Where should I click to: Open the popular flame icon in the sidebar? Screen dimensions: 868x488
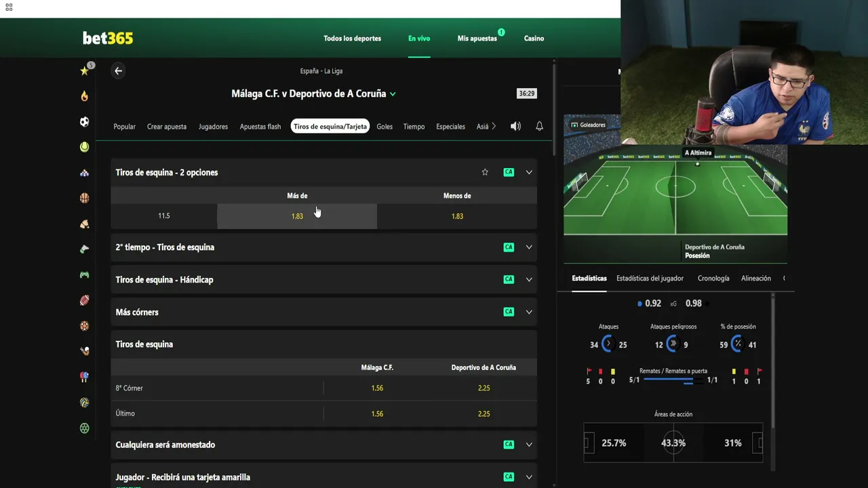(84, 96)
